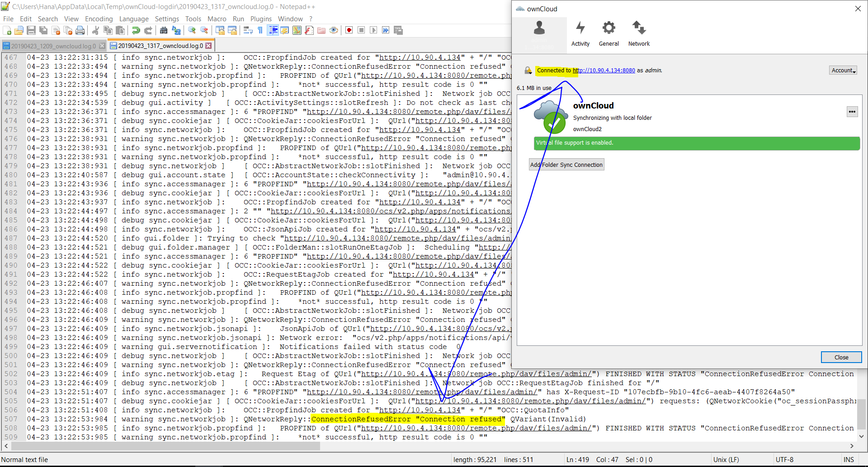
Task: Open the Function List toolbar icon
Action: coord(309,30)
